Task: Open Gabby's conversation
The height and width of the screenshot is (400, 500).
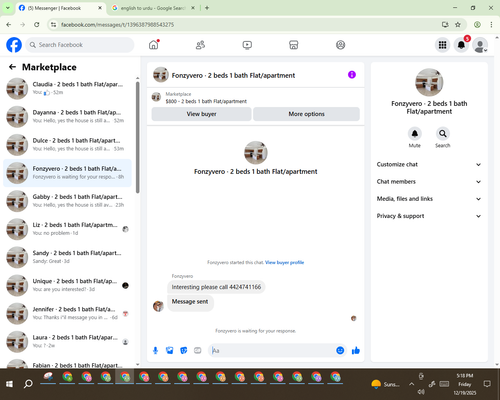Action: click(67, 201)
